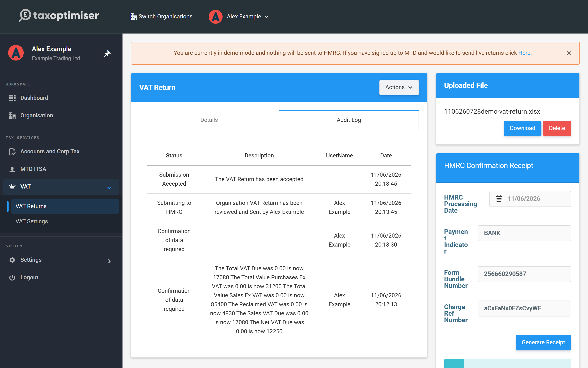Click the HMRC Processing Date calendar icon
This screenshot has height=368, width=588.
[x=499, y=199]
